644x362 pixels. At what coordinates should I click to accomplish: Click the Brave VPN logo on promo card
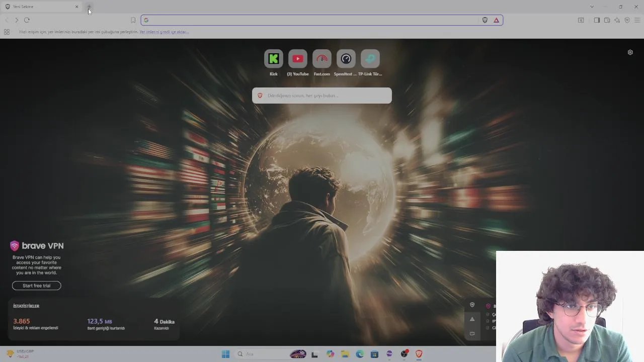click(37, 246)
